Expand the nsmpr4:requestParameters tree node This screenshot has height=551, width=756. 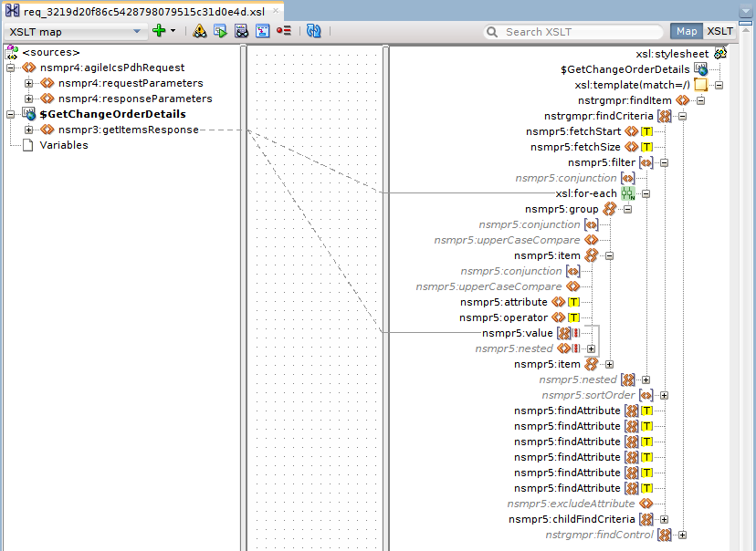[x=29, y=84]
